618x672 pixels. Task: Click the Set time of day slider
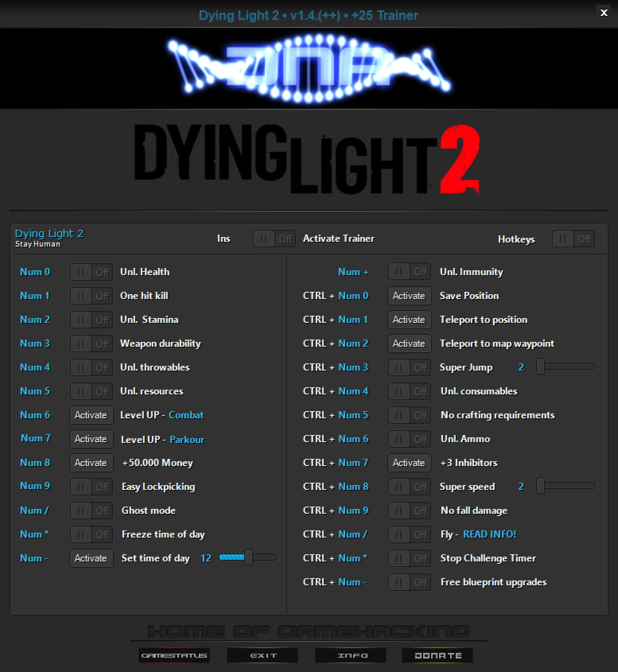coord(248,557)
